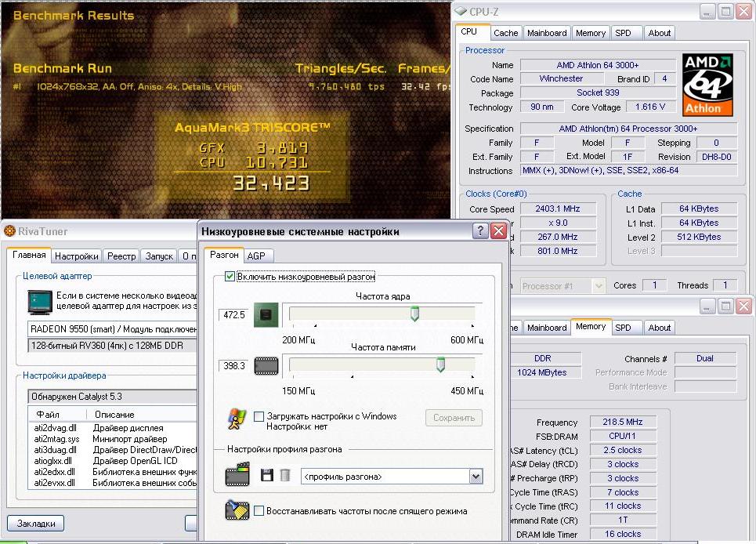Select ati2edxx.dll driver file row
Screen dimensions: 756x544
coord(113,472)
